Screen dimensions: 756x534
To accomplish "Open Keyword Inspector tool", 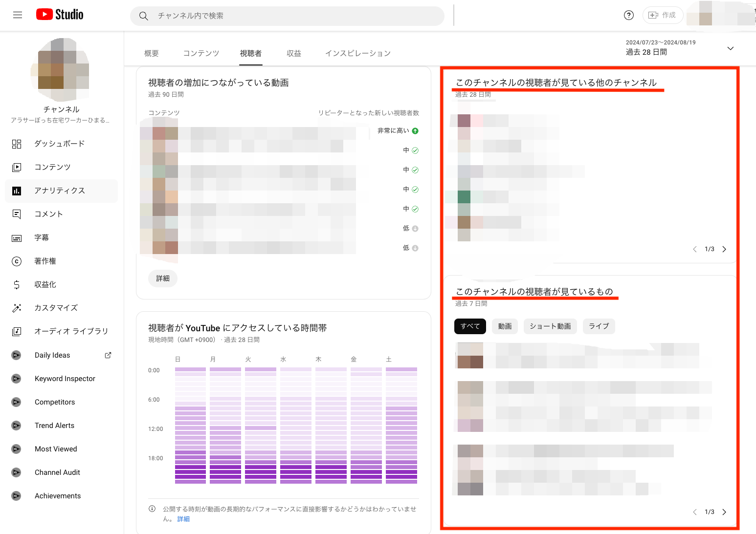I will [x=61, y=379].
